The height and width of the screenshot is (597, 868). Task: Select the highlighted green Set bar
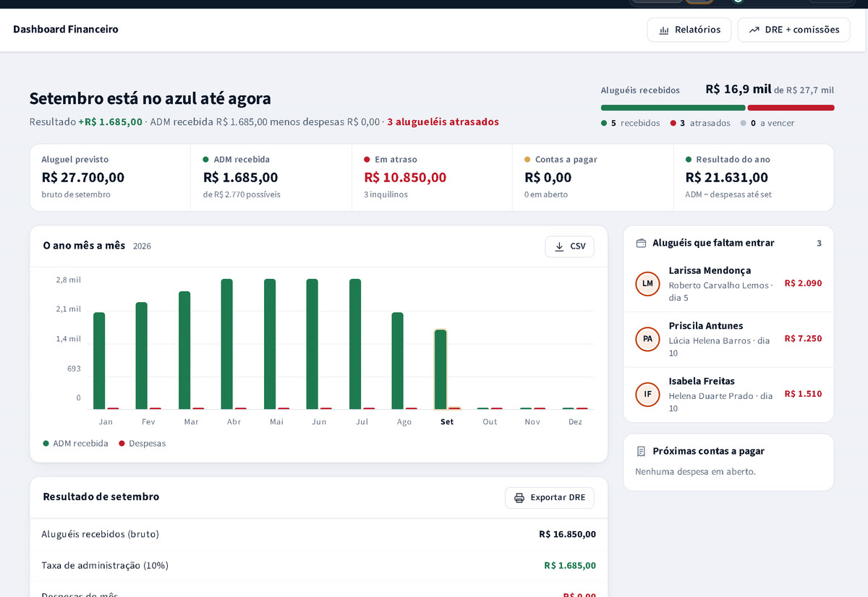coord(441,370)
